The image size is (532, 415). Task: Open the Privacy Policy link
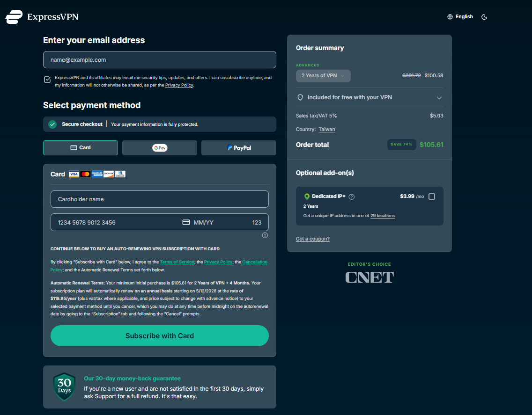coord(179,85)
